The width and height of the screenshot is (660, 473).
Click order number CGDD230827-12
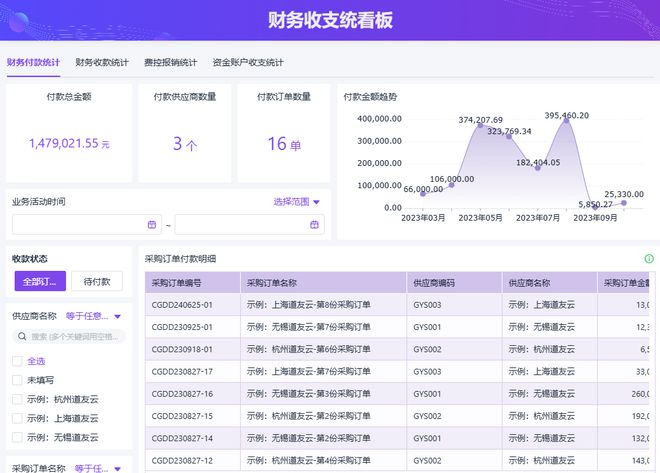click(x=182, y=461)
